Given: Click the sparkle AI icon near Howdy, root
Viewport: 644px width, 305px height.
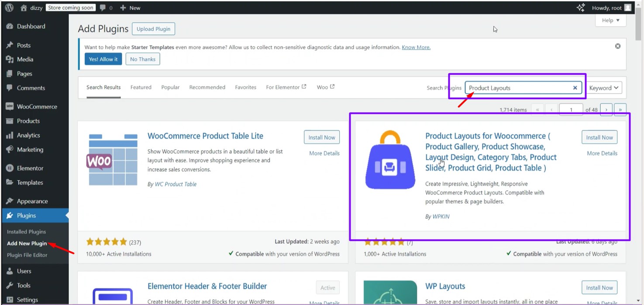Looking at the screenshot, I should [580, 7].
